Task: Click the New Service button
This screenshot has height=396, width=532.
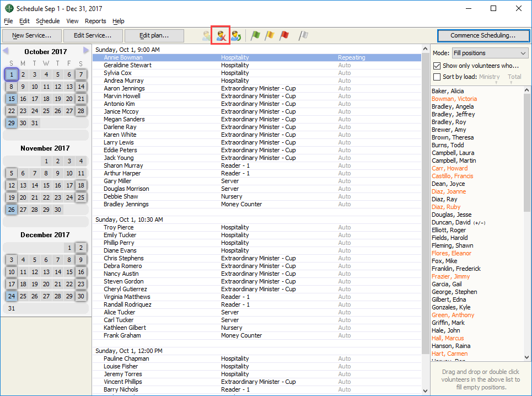Action: [x=31, y=36]
